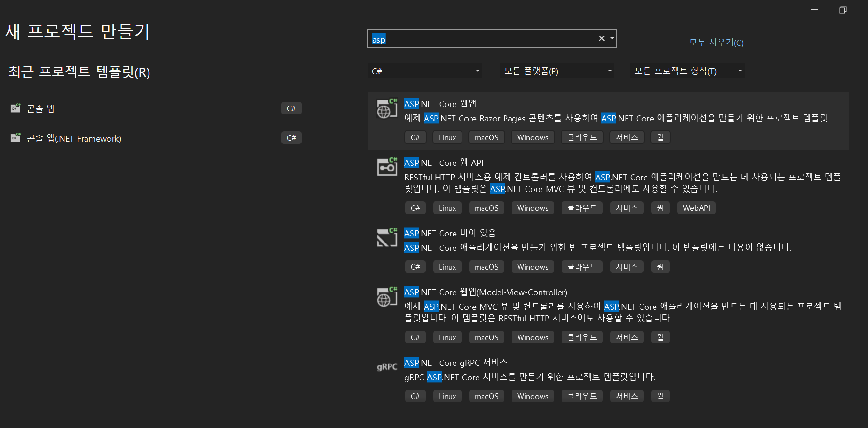This screenshot has width=868, height=428.
Task: Select ASP.NET Core 웹앱(Model-View-Controller) title
Action: pyautogui.click(x=485, y=292)
